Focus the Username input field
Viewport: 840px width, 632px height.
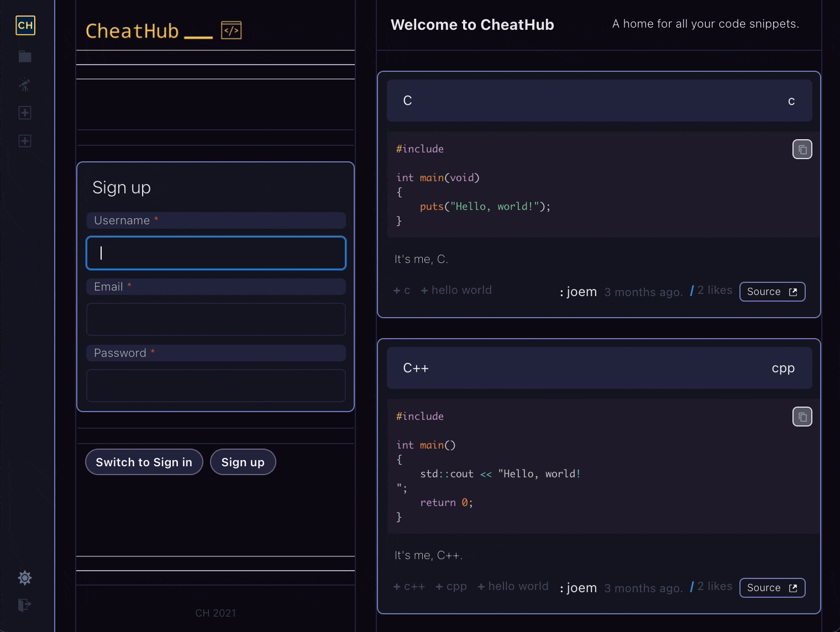(x=216, y=253)
